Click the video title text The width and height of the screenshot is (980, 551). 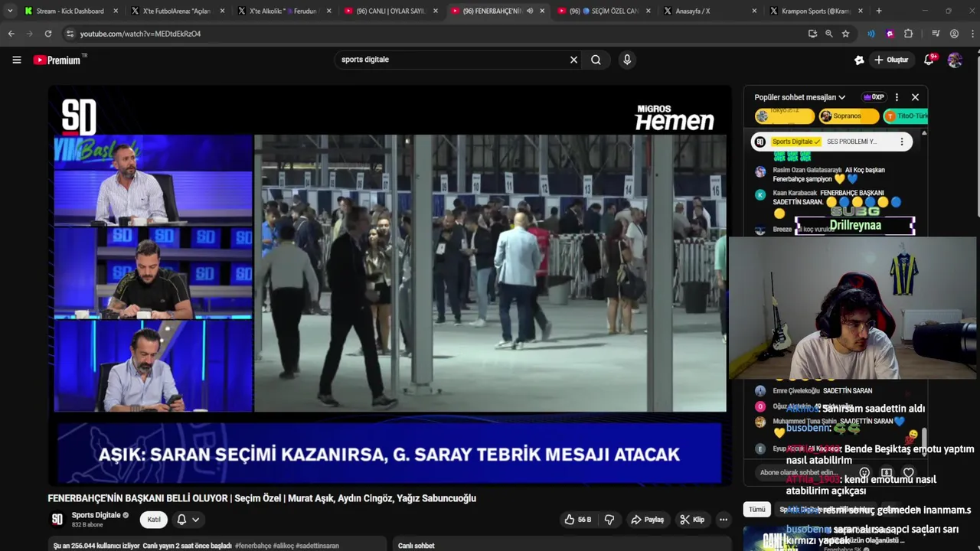pos(262,498)
